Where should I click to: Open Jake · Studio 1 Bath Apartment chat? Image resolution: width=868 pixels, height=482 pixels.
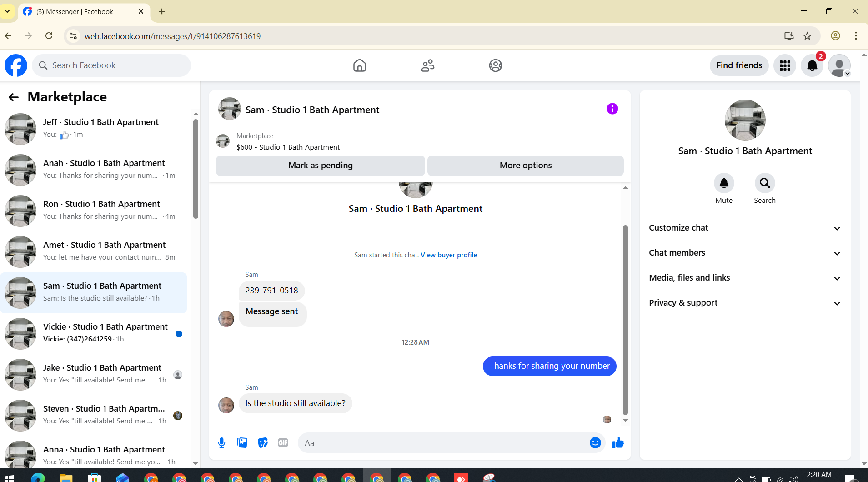(x=94, y=374)
